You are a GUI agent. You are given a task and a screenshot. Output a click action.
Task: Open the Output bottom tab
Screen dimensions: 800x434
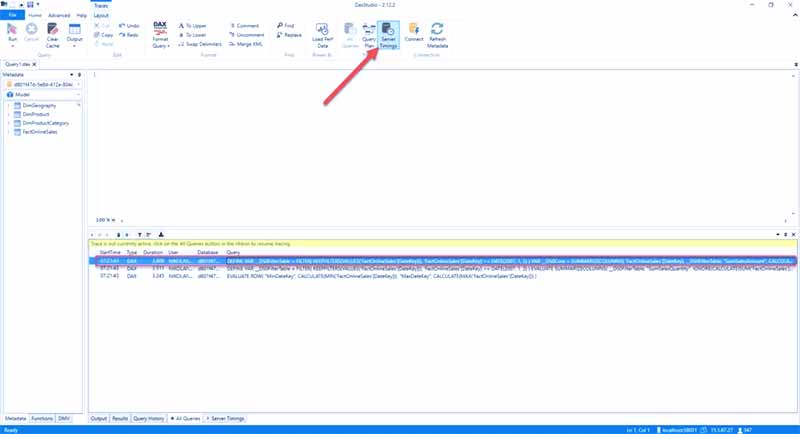point(98,418)
